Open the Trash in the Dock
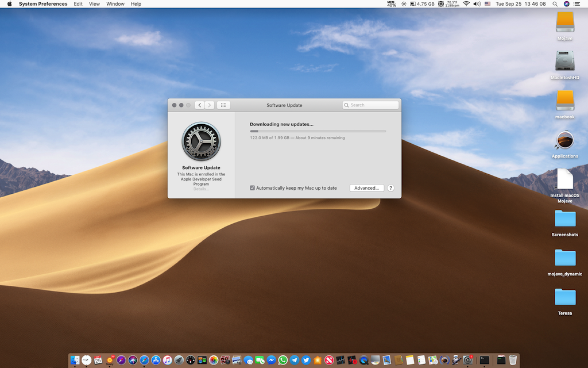The width and height of the screenshot is (588, 368). (x=513, y=360)
